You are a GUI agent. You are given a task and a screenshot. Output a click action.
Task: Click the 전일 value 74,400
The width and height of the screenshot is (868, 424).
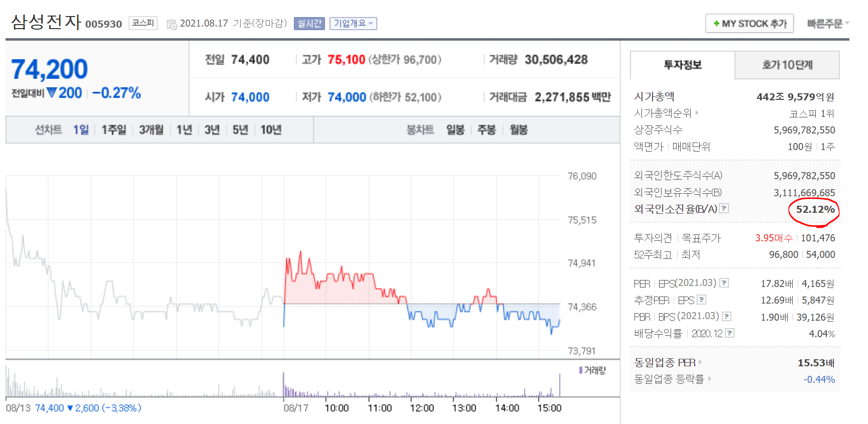(250, 60)
